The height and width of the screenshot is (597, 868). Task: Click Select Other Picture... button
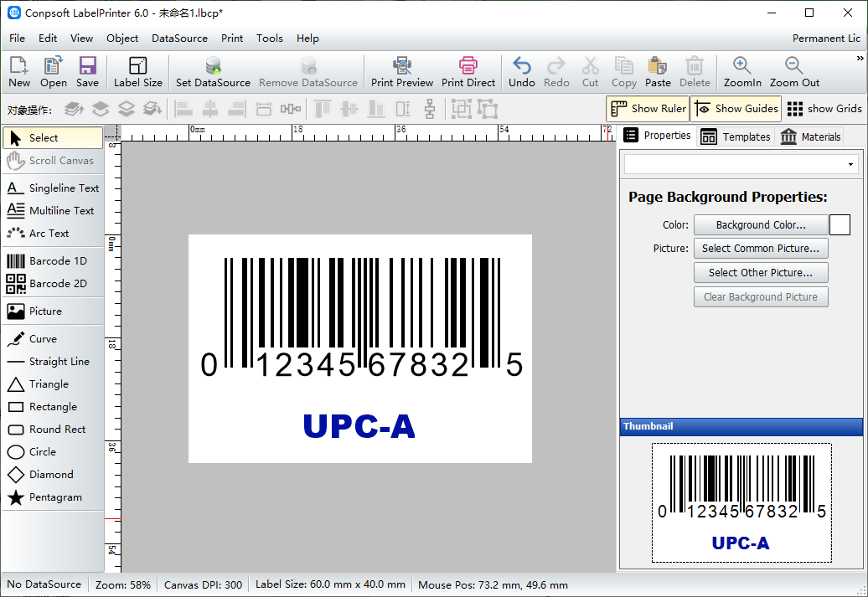761,273
